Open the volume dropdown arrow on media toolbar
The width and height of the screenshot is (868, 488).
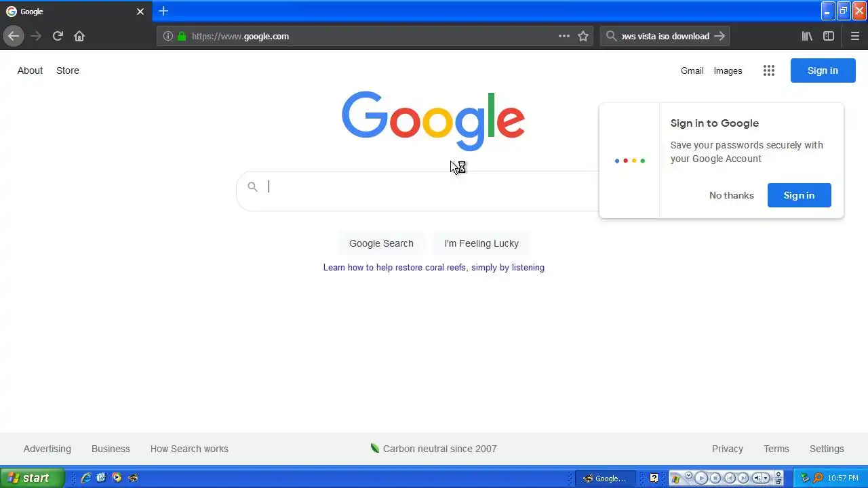point(766,479)
